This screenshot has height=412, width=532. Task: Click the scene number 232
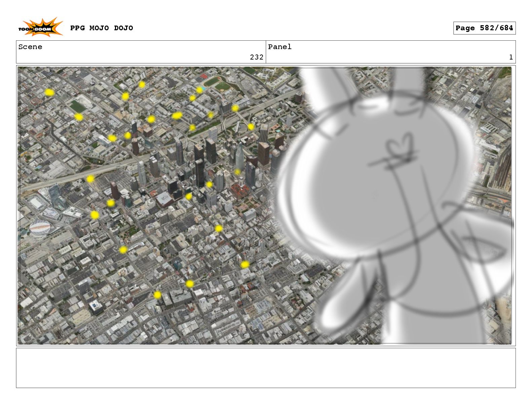[x=257, y=57]
